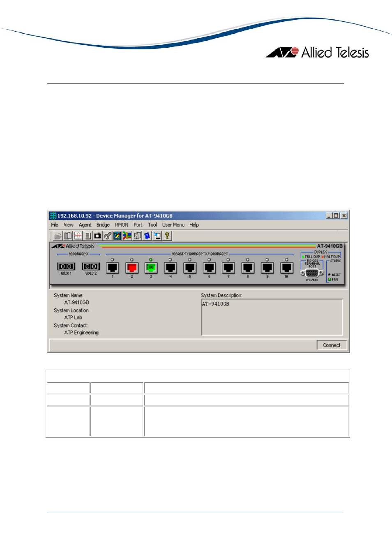
Task: Click the colorful grid with pencil icon
Action: [117, 236]
